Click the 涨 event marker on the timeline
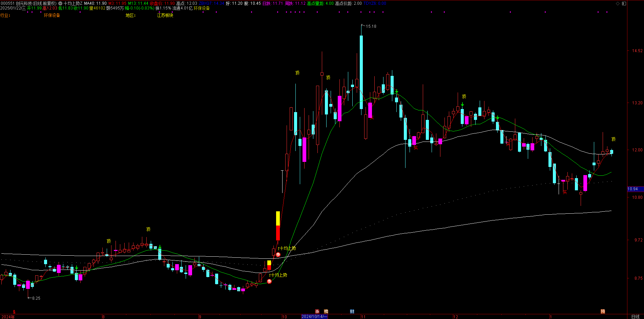644x319 pixels. [x=317, y=312]
